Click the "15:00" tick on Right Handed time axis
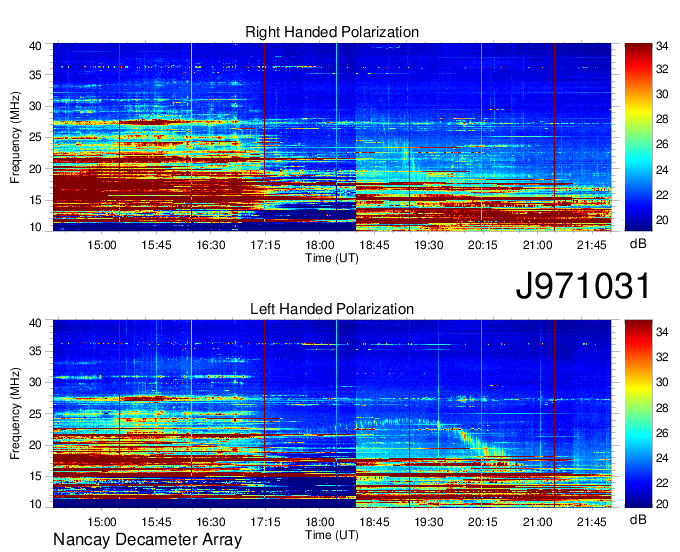This screenshot has width=680, height=552. tap(101, 245)
